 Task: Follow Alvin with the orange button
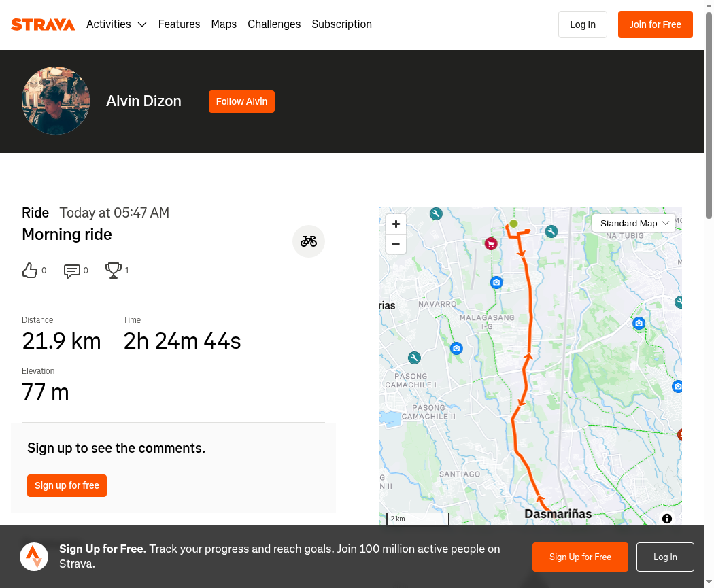(241, 101)
